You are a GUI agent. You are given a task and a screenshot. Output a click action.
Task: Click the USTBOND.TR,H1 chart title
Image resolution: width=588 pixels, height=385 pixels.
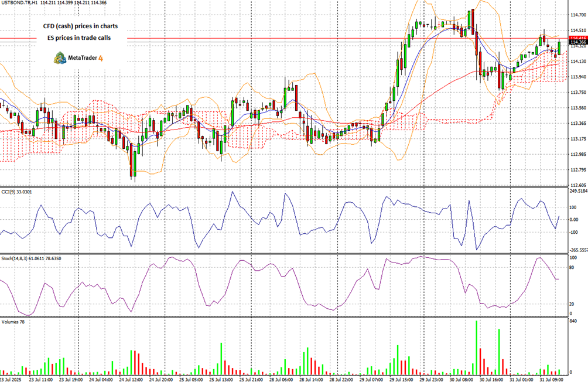(25, 4)
